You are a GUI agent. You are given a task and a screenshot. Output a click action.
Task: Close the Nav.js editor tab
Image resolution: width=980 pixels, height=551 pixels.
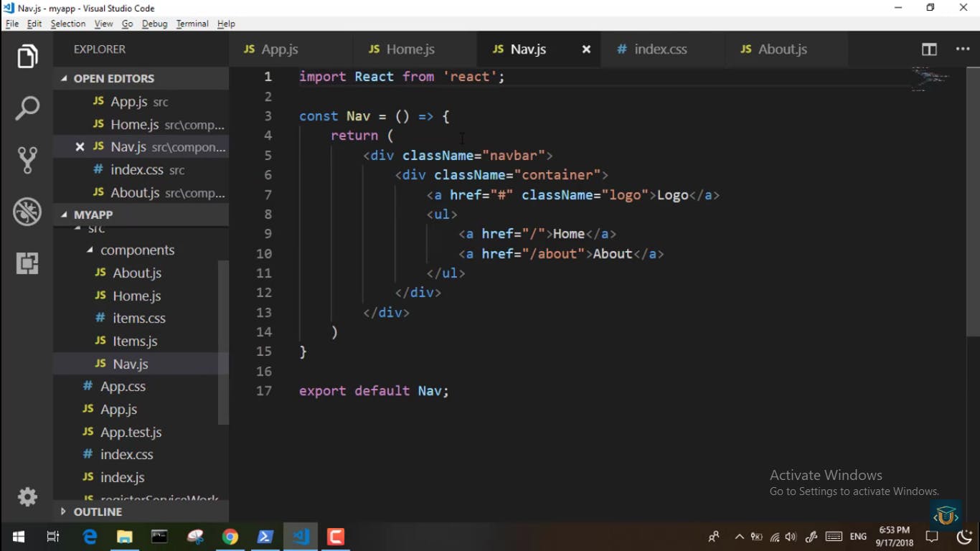[586, 50]
